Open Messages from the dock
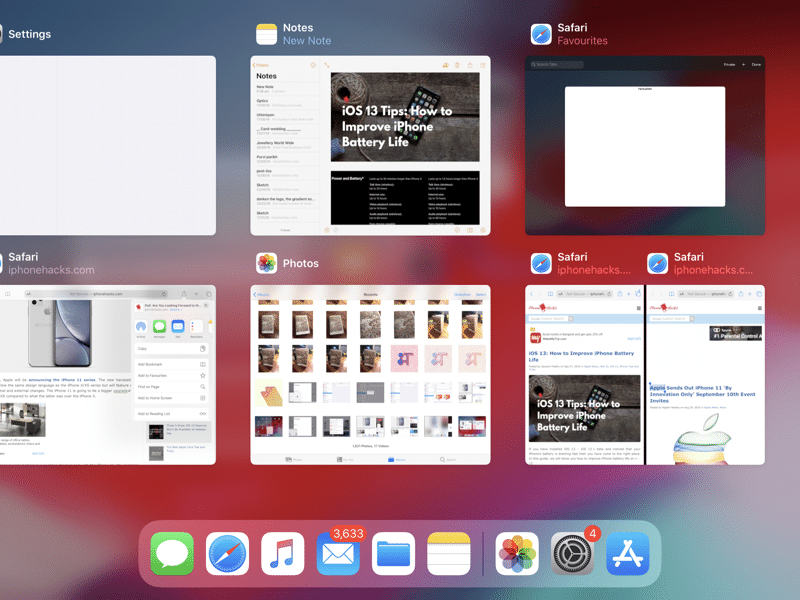The width and height of the screenshot is (800, 600). pyautogui.click(x=172, y=553)
